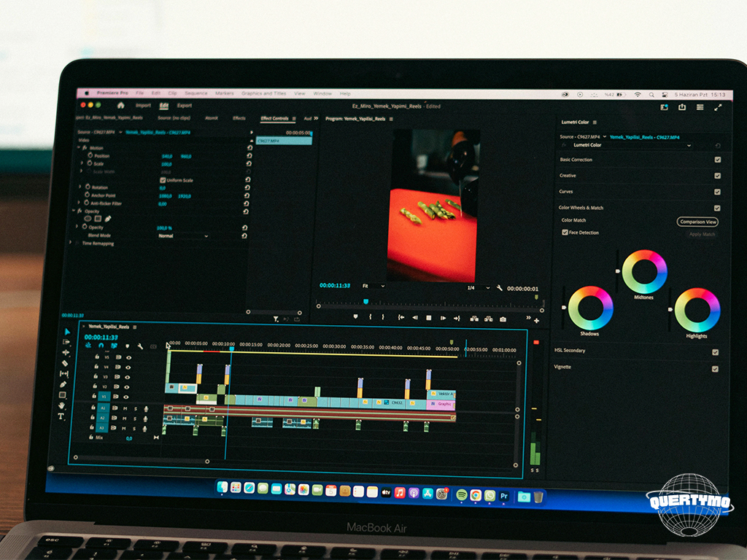
Task: Open timeline display settings wrench
Action: pyautogui.click(x=140, y=346)
